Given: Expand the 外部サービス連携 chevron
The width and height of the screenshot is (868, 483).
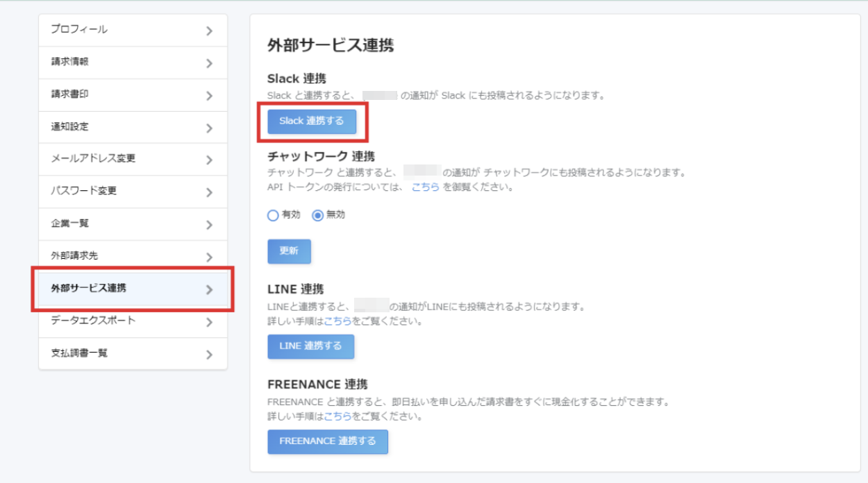Looking at the screenshot, I should tap(209, 289).
